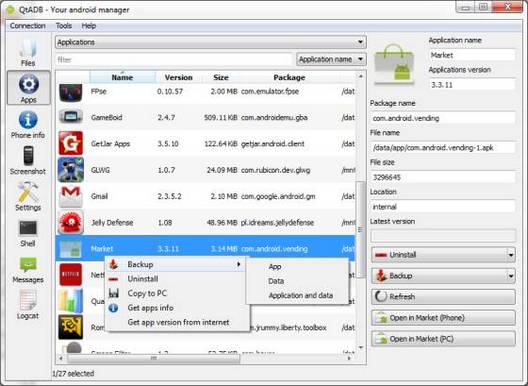
Task: Open Messages section
Action: (28, 270)
